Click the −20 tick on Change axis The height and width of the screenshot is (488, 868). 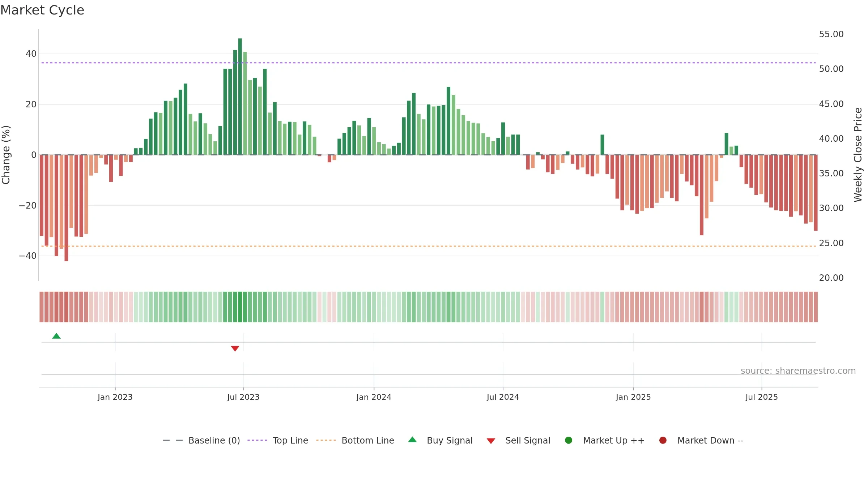[28, 206]
